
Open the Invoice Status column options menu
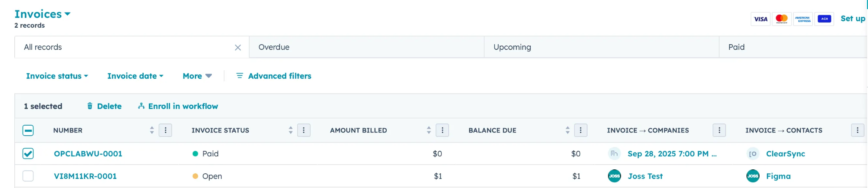304,130
